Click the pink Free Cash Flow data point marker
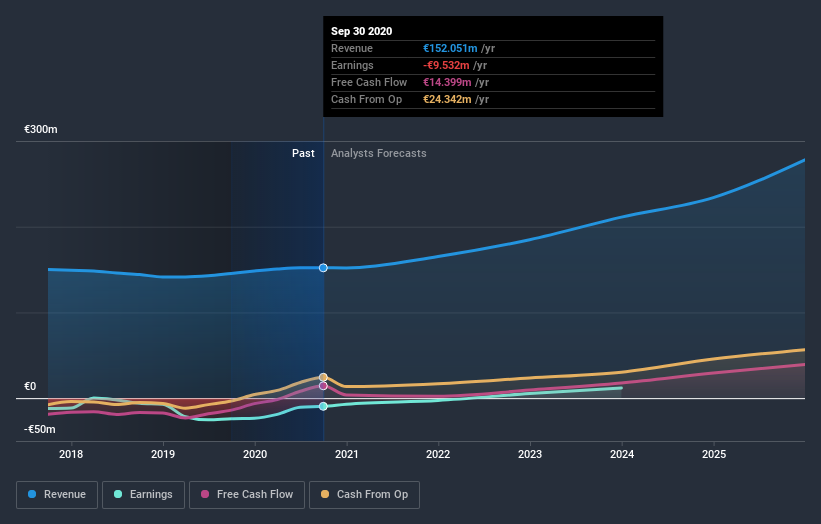The height and width of the screenshot is (524, 821). [323, 386]
